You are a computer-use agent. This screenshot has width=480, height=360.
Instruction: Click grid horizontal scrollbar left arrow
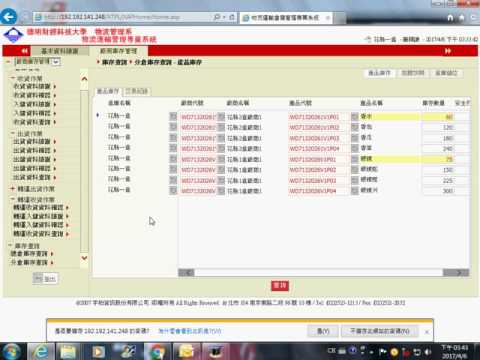(186, 273)
